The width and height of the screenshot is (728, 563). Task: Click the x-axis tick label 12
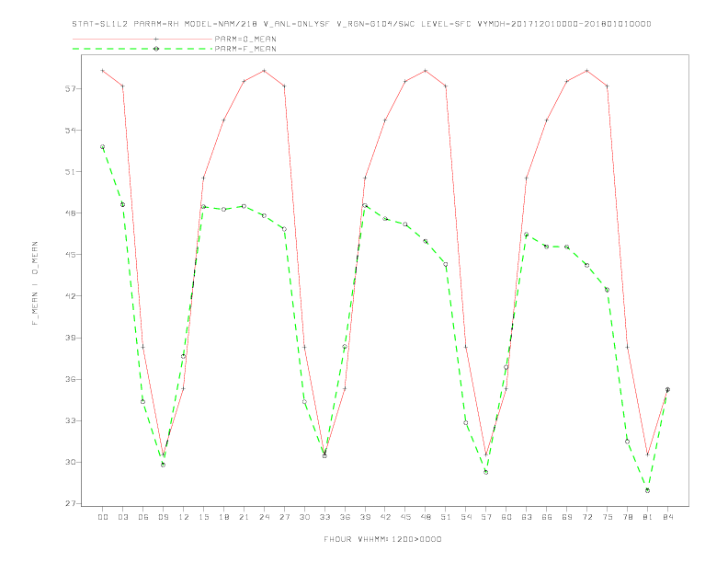pos(184,517)
